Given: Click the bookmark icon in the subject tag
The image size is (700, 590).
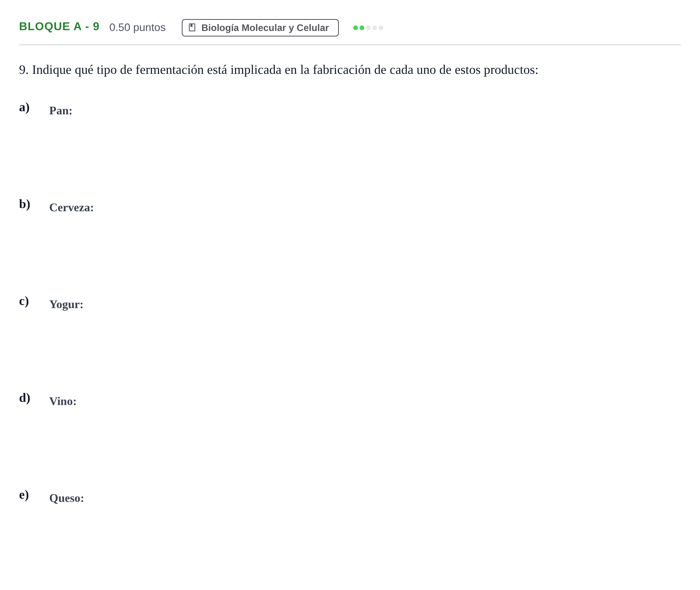Looking at the screenshot, I should pos(192,27).
